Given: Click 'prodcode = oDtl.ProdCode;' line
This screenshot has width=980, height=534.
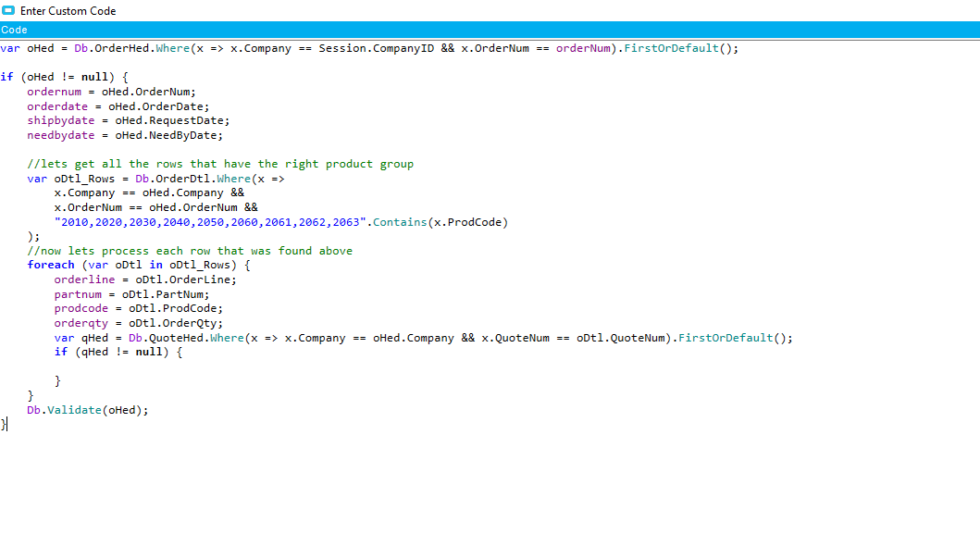Looking at the screenshot, I should coord(138,309).
